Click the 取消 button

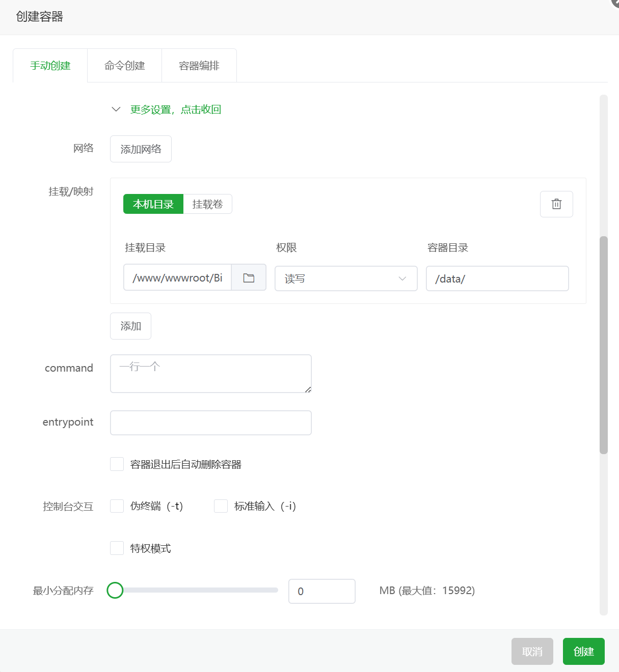click(532, 652)
